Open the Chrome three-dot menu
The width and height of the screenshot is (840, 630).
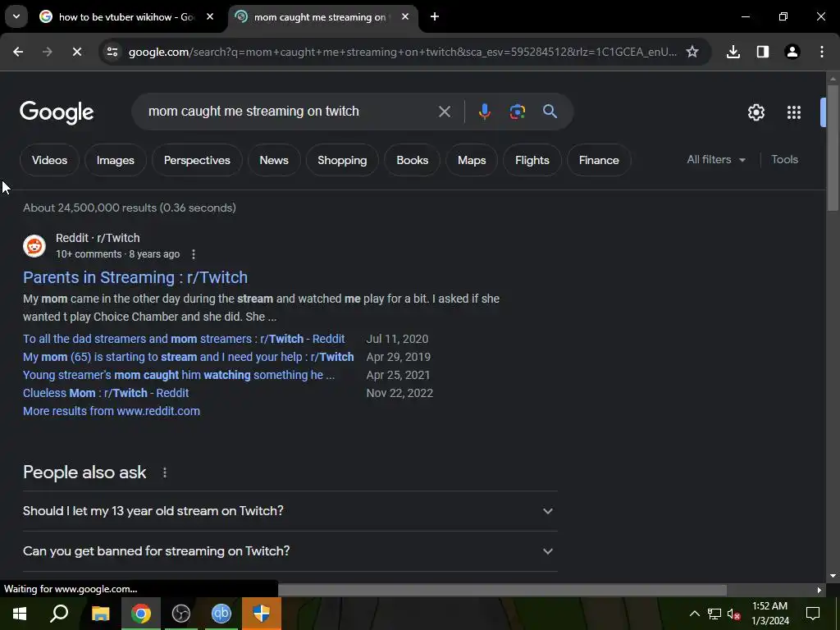click(822, 52)
